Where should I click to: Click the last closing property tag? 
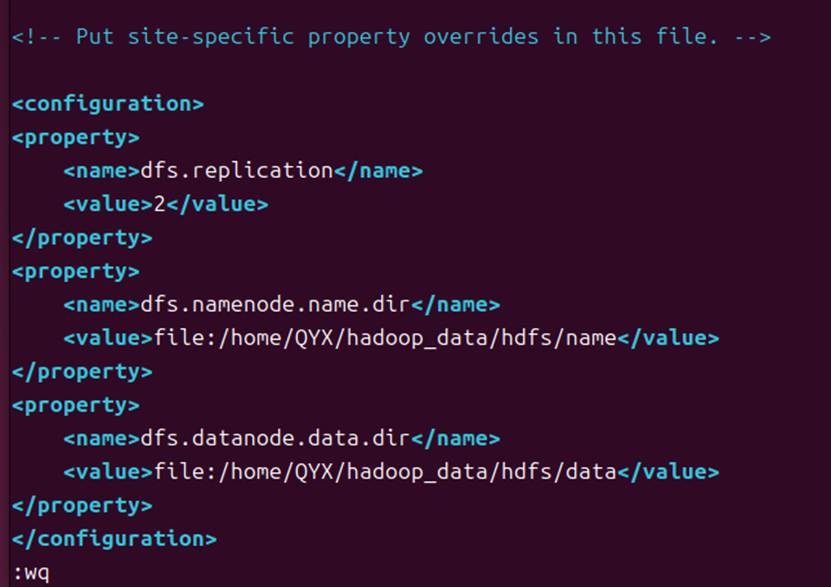pos(82,506)
